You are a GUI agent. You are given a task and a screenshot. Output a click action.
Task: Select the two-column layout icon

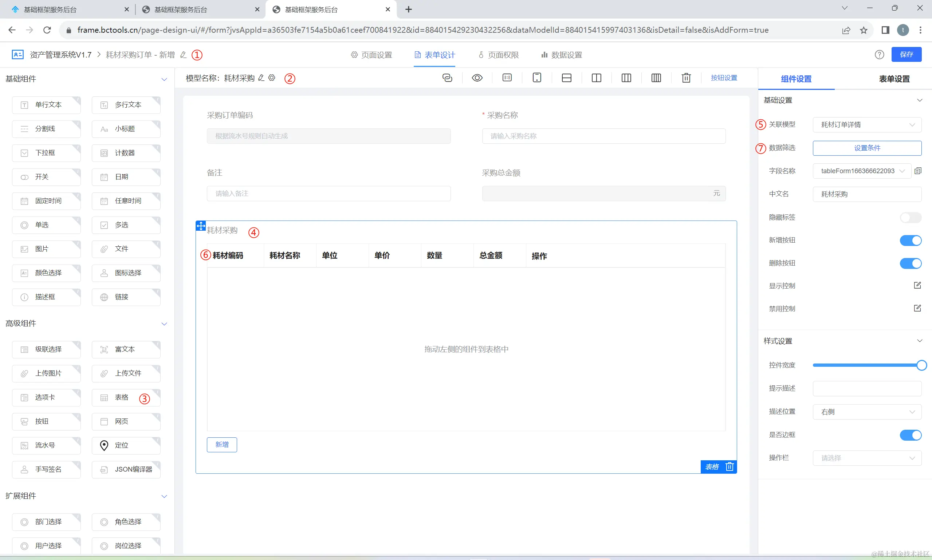(x=596, y=78)
